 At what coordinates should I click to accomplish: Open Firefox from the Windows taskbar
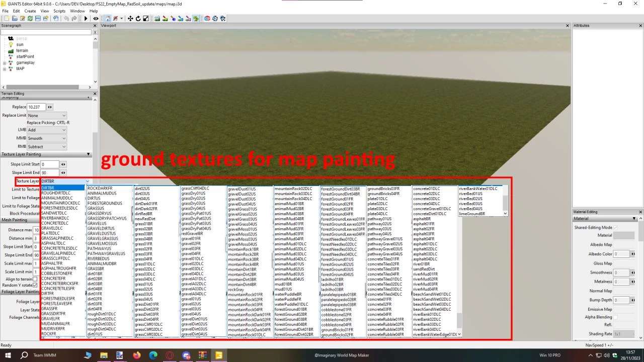point(136,355)
